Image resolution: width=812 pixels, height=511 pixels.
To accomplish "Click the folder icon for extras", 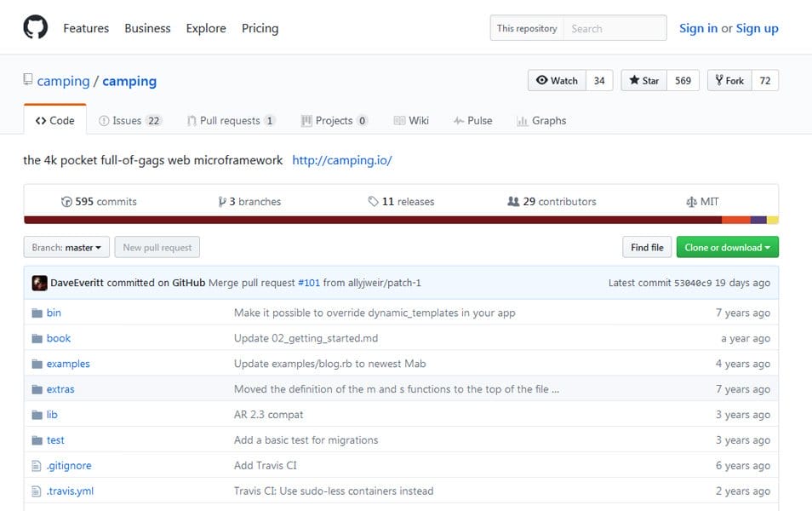I will click(x=37, y=389).
